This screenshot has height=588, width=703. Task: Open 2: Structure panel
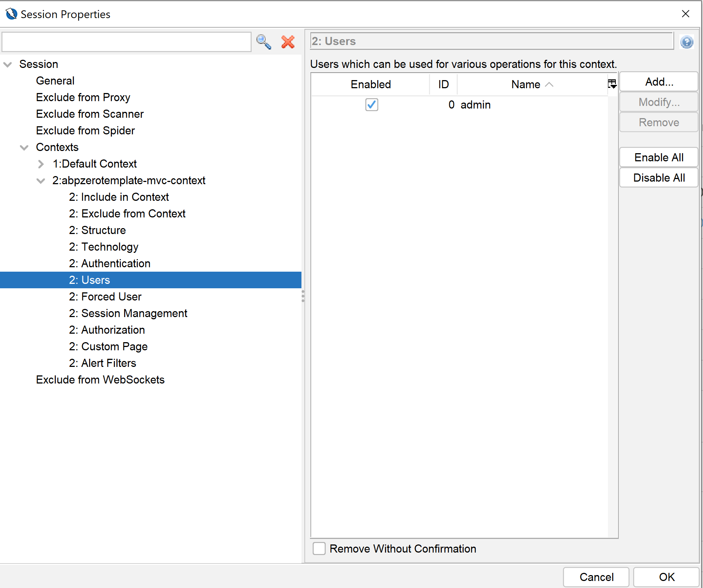pos(98,230)
